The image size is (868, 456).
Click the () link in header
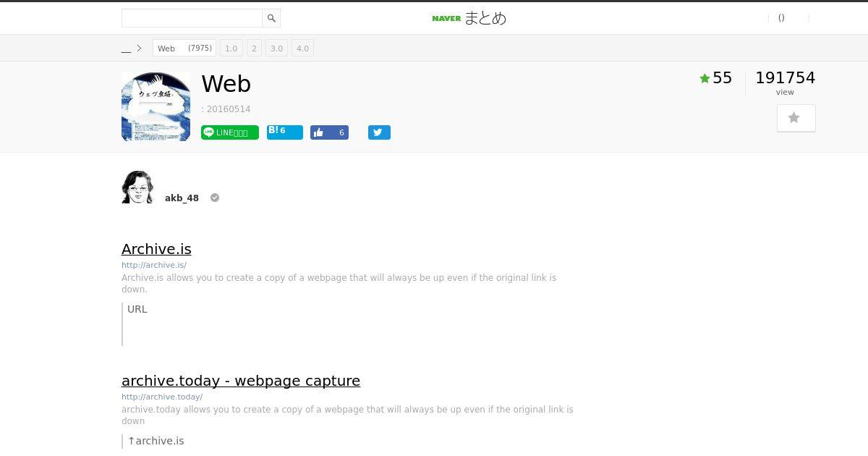pyautogui.click(x=781, y=17)
